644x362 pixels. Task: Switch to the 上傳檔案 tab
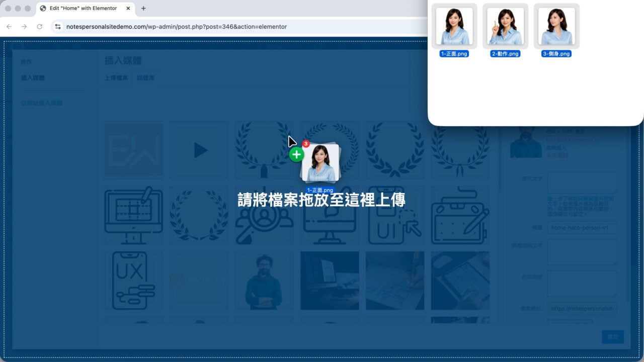[116, 78]
